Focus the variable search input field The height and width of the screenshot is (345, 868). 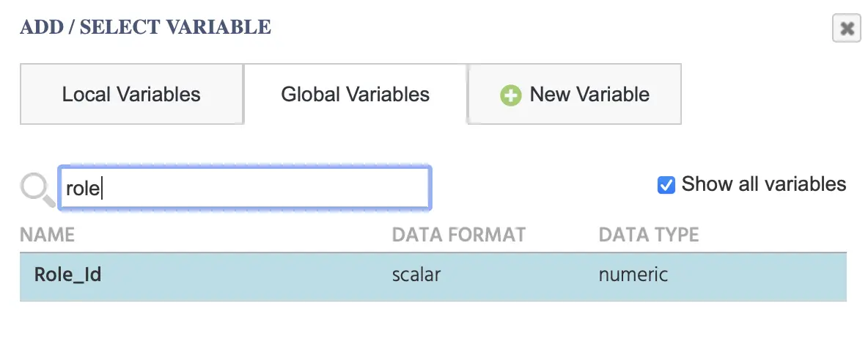pos(244,188)
